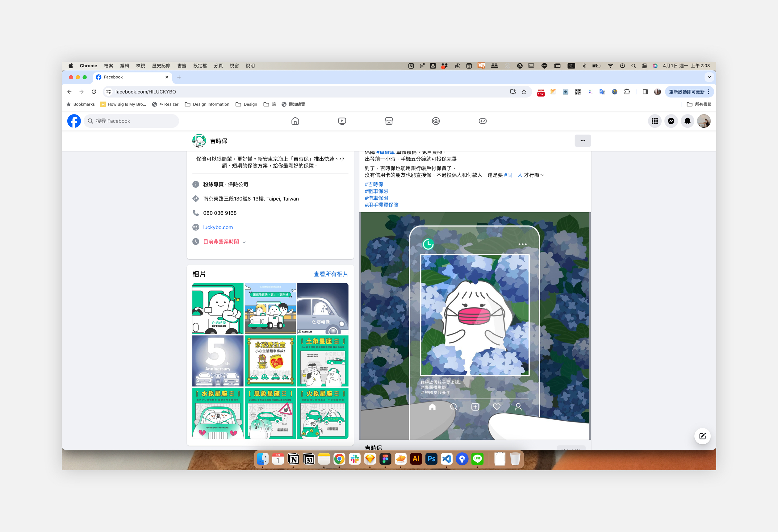Open the 所有書籤 bookmarks folder
Screen dimensions: 778x532
699,104
